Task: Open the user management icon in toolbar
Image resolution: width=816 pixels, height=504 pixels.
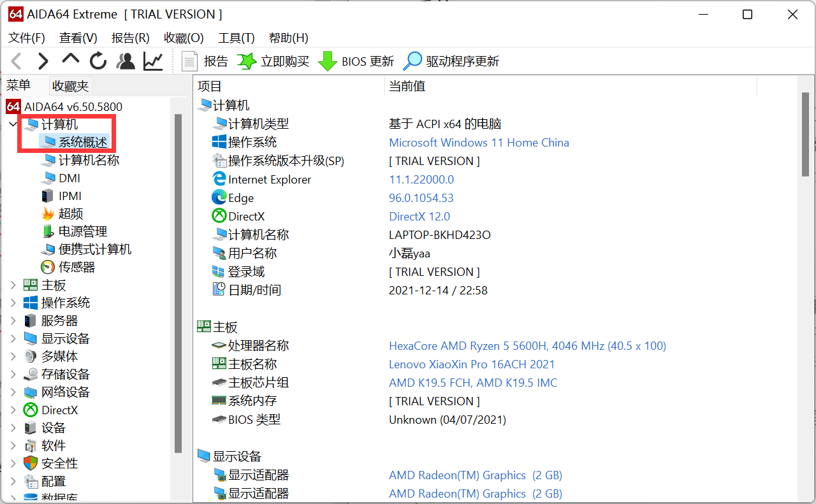Action: [x=126, y=61]
